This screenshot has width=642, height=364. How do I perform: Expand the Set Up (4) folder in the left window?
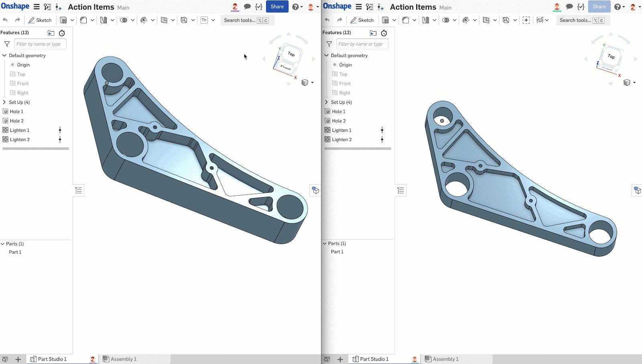(x=4, y=102)
